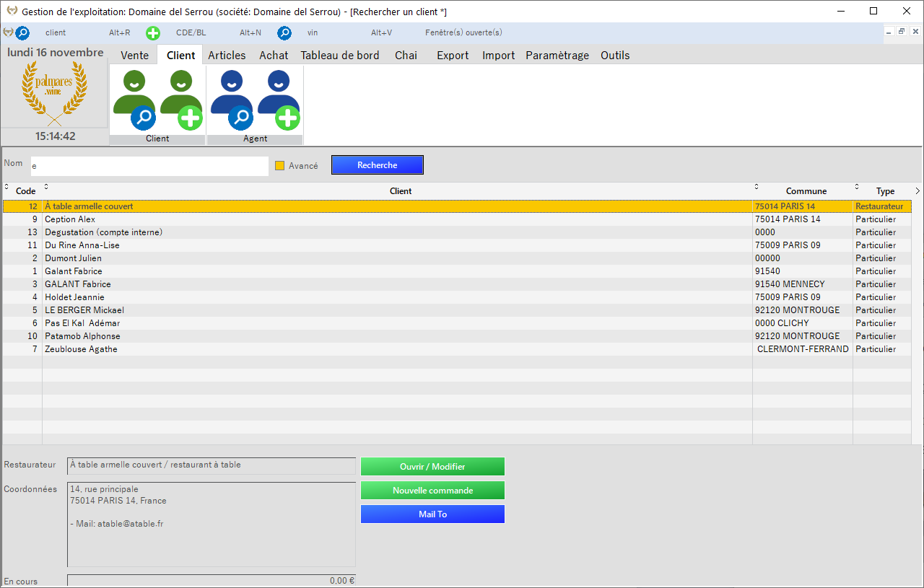Start a new CDE/BL with the green plus icon
This screenshot has width=924, height=588.
point(152,32)
